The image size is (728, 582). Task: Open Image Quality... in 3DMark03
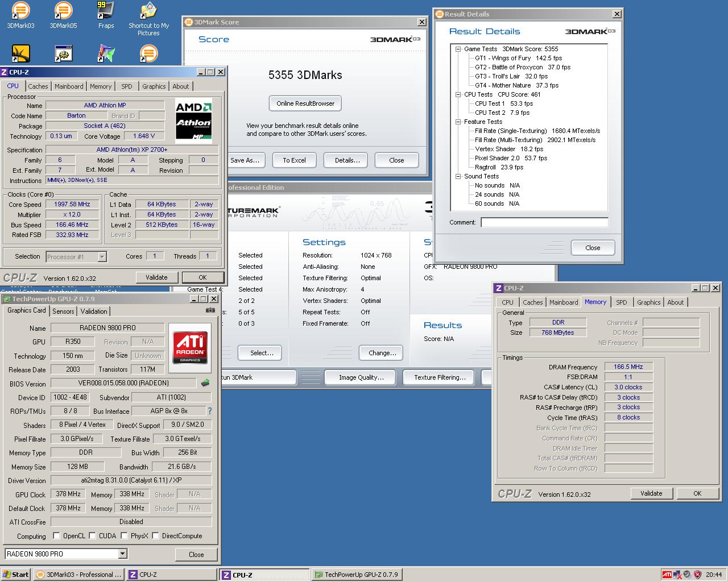click(361, 377)
